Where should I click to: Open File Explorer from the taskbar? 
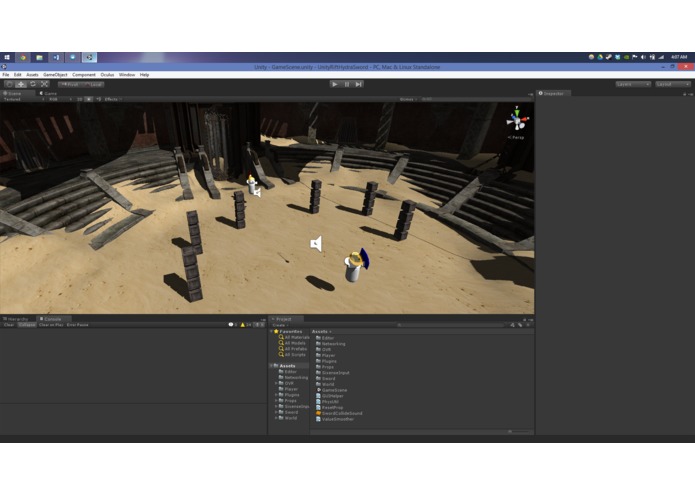39,57
